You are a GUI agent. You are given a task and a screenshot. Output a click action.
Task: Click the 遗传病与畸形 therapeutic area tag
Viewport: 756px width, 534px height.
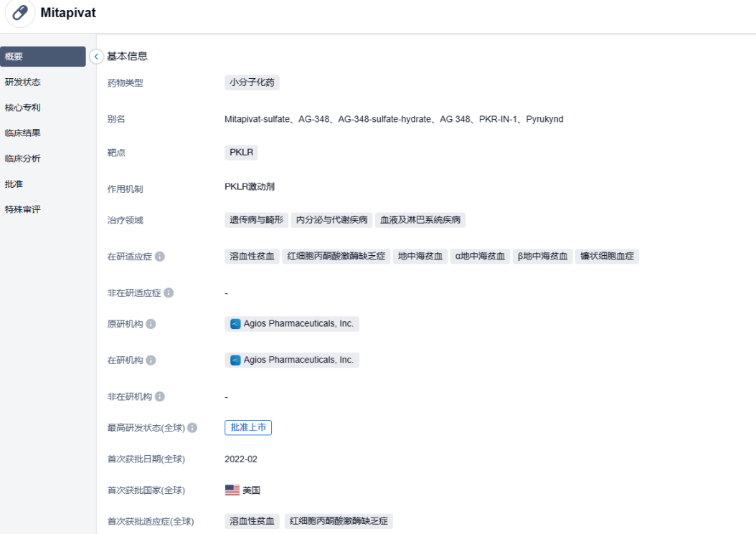click(256, 220)
